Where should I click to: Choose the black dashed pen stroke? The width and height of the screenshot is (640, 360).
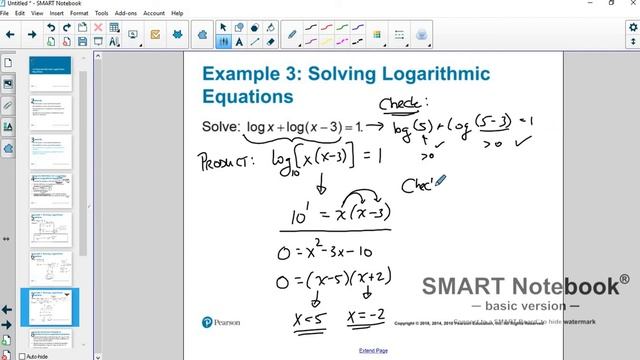coord(358,41)
